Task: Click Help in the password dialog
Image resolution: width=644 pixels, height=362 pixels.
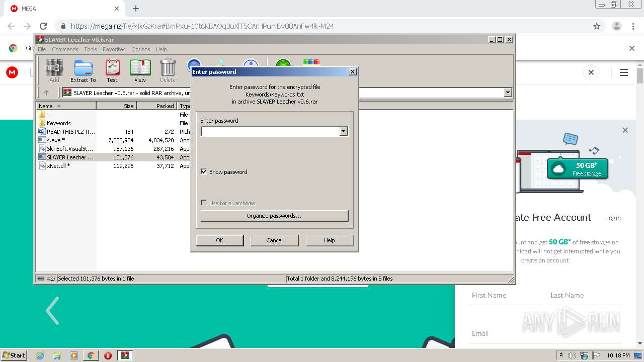Action: click(x=330, y=240)
